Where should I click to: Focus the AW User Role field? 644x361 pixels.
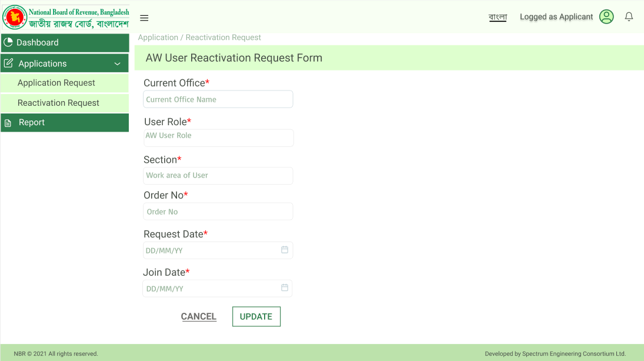coord(219,138)
